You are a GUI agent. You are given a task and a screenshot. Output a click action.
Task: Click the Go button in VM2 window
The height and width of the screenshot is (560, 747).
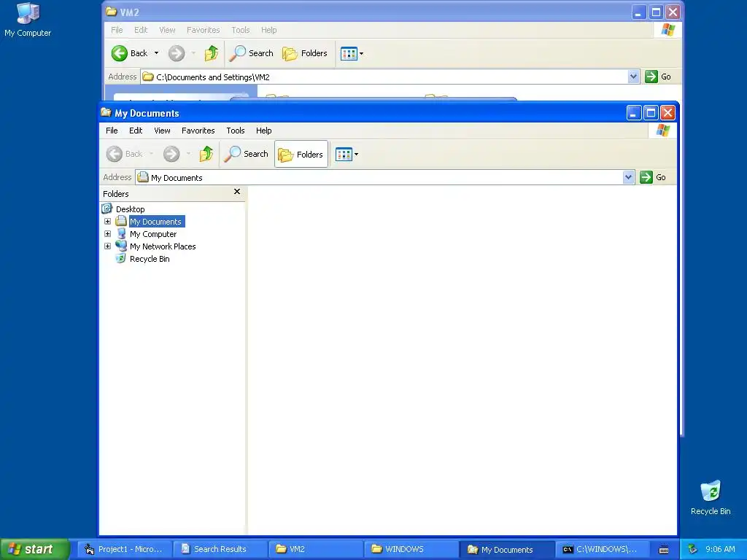[x=658, y=77]
